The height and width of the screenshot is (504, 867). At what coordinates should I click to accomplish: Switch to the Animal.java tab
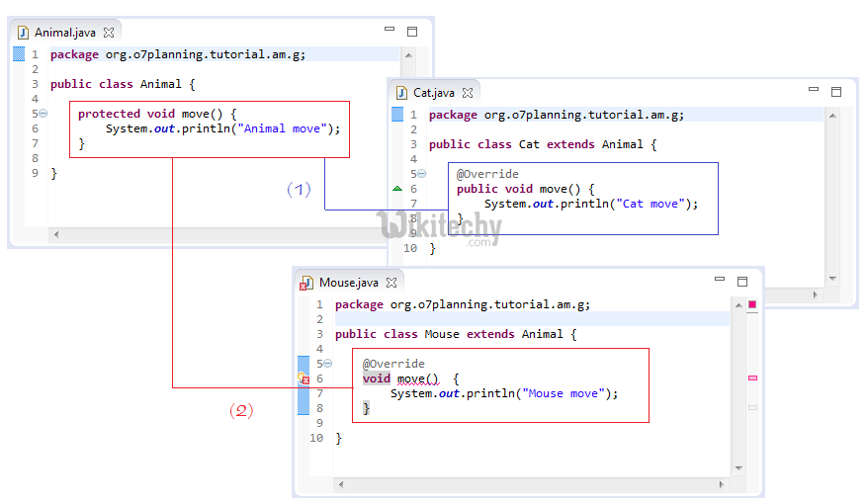[x=65, y=33]
